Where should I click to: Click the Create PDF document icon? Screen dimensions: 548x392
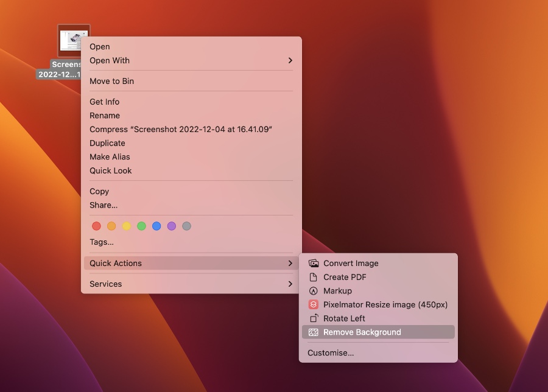(x=314, y=277)
